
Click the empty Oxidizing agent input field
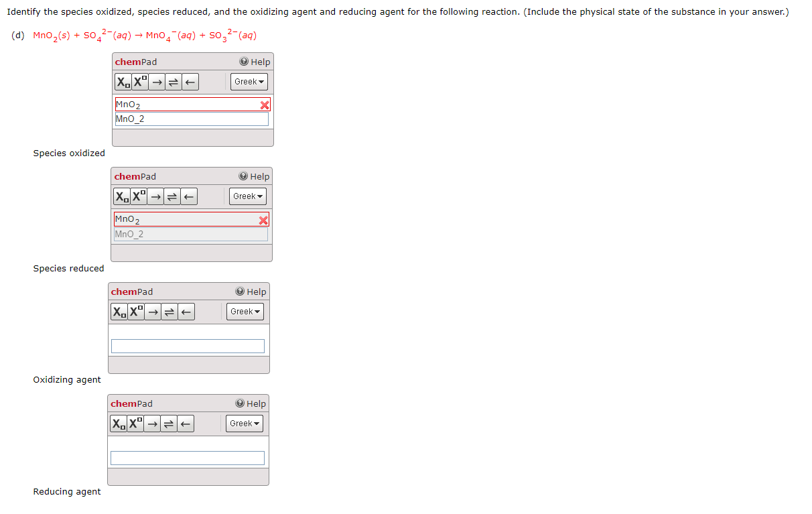[188, 344]
